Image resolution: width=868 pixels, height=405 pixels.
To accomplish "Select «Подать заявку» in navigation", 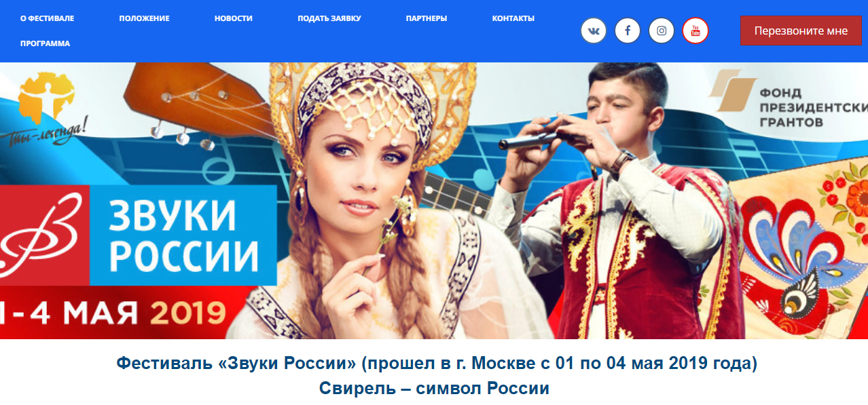I will click(329, 18).
